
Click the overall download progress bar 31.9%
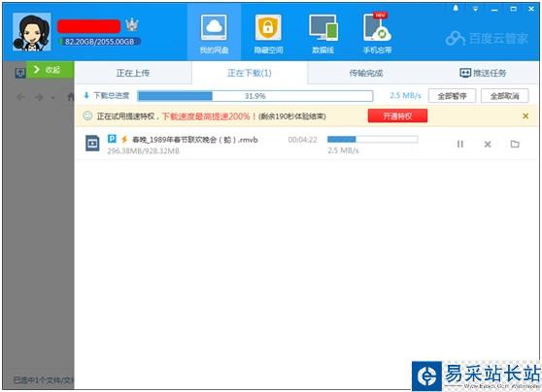click(255, 96)
